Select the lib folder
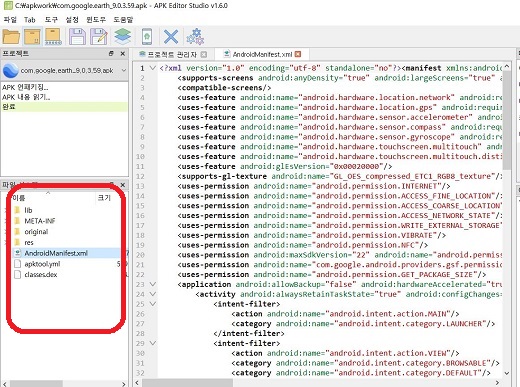The height and width of the screenshot is (387, 520). click(x=28, y=210)
